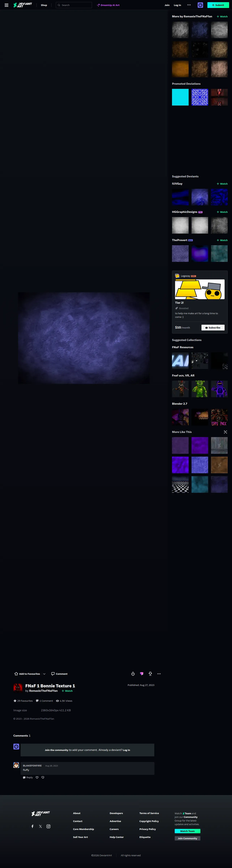
Task: Open FNaF Resources collection
Action: point(182,347)
